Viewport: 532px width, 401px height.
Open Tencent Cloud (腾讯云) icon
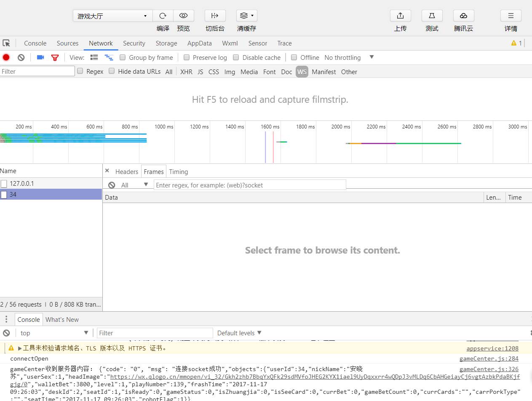pyautogui.click(x=463, y=16)
